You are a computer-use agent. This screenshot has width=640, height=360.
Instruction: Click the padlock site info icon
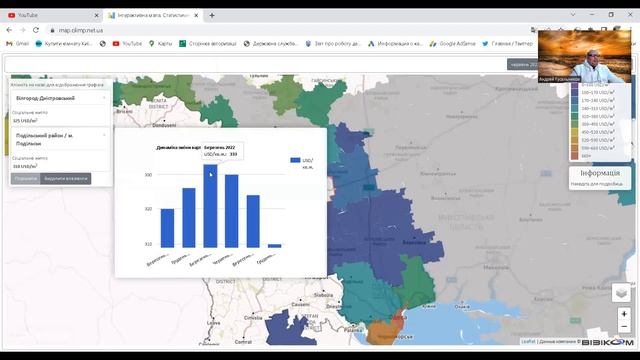(x=52, y=30)
